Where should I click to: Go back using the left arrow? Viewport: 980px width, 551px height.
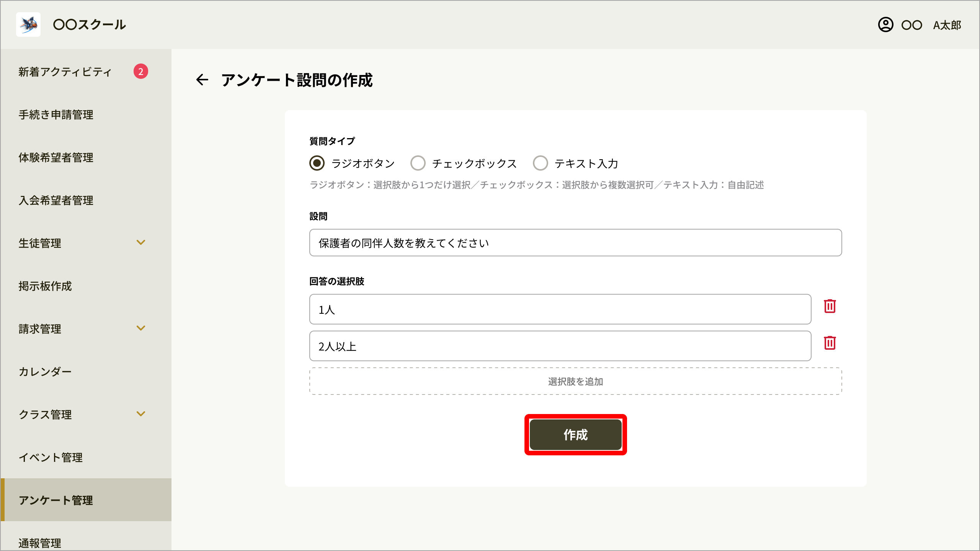coord(202,80)
